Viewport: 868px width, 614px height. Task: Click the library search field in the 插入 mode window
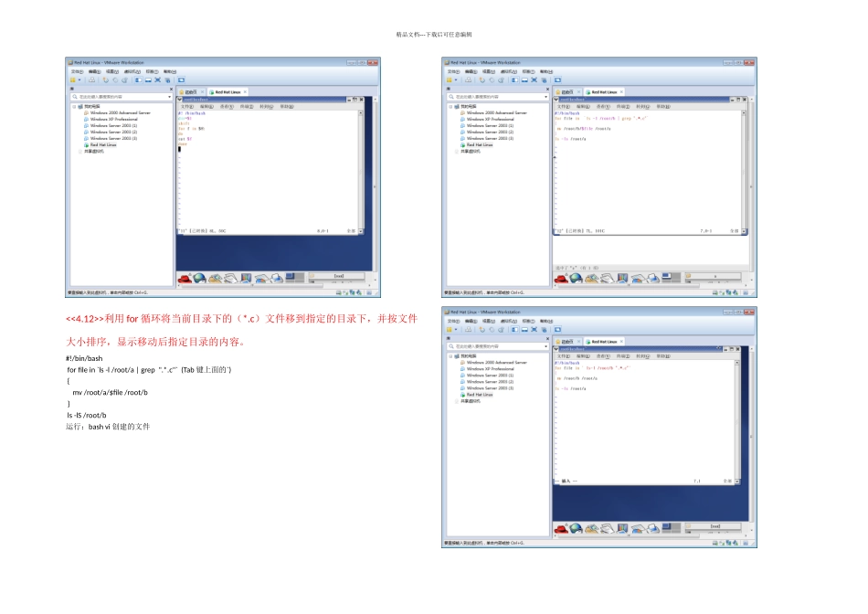[x=498, y=346]
